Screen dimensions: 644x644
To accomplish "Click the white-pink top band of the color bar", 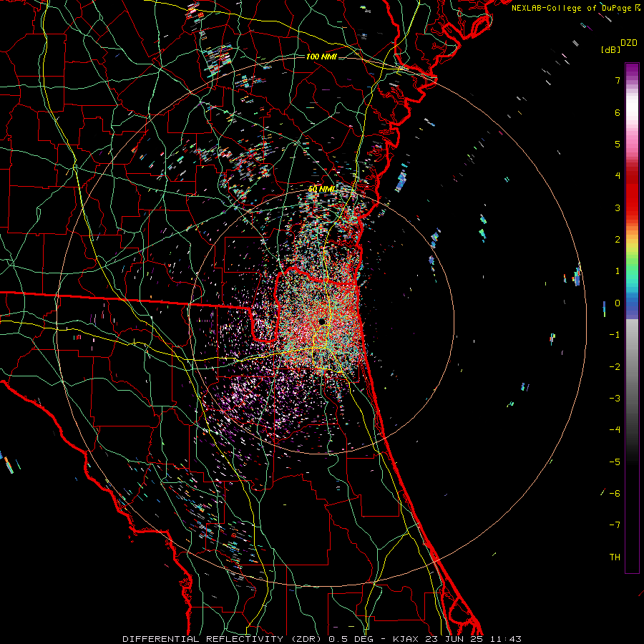I will pos(632,109).
